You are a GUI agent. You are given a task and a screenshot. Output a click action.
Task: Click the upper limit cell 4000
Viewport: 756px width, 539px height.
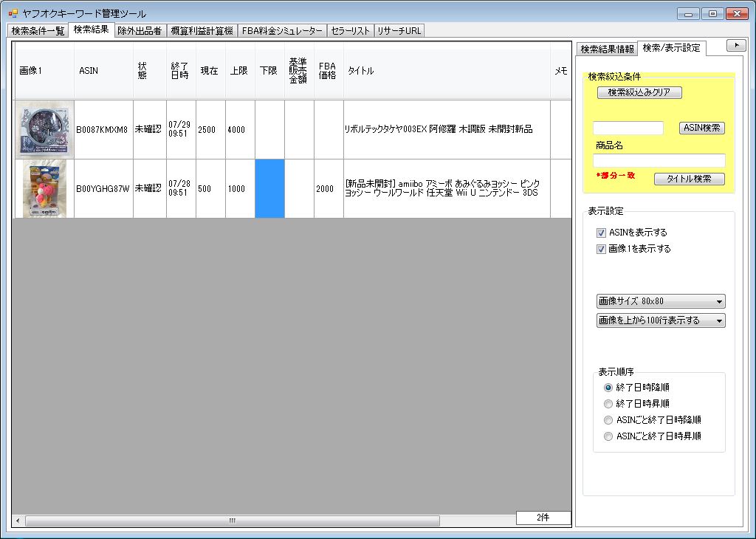(x=240, y=130)
